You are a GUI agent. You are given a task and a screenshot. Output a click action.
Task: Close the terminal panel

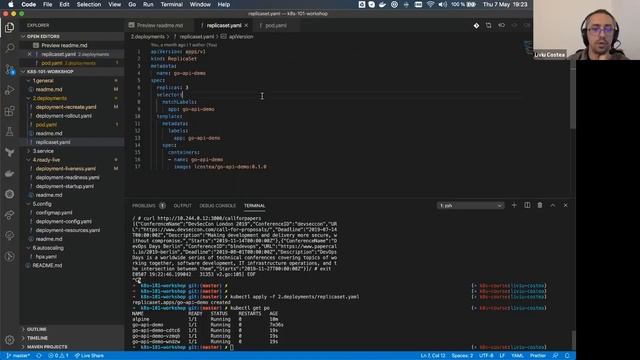[565, 205]
